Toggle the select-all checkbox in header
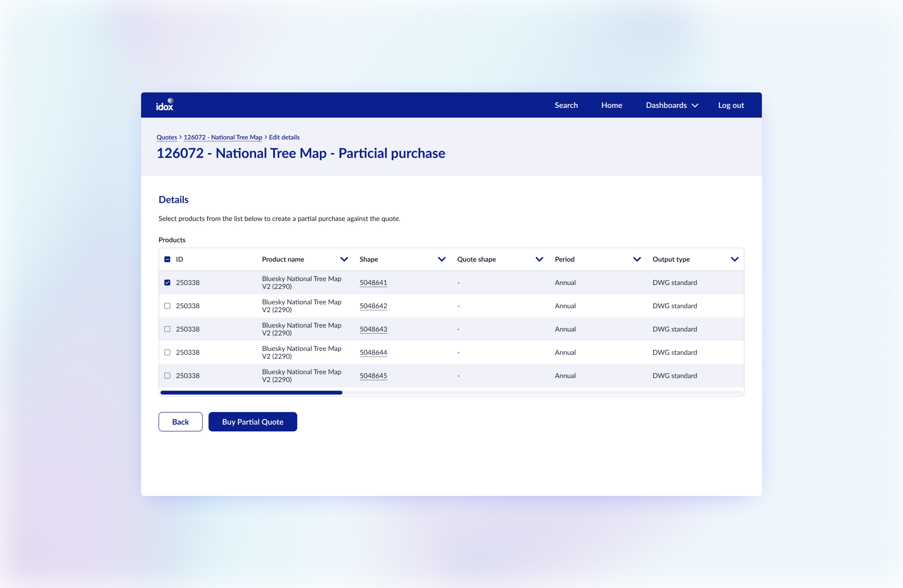This screenshot has width=903, height=588. click(167, 259)
